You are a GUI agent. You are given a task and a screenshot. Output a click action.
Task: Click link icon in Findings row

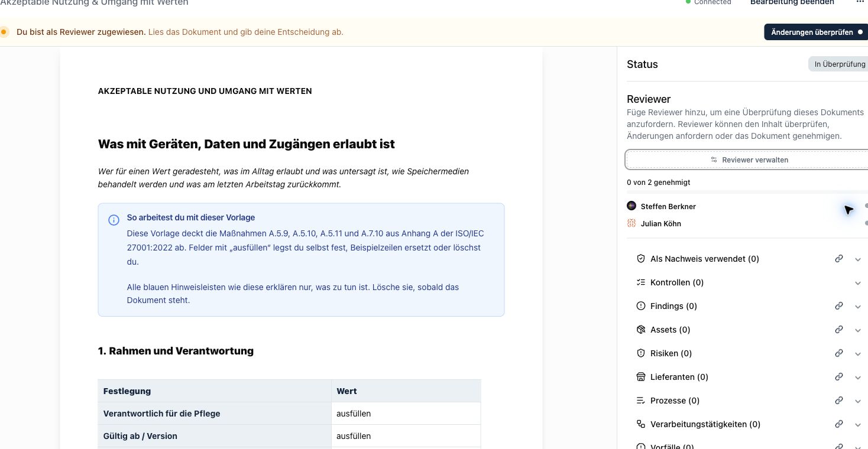coord(838,306)
